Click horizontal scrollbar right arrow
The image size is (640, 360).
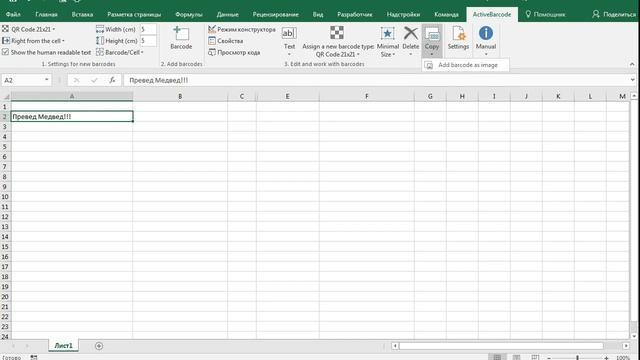pyautogui.click(x=626, y=346)
